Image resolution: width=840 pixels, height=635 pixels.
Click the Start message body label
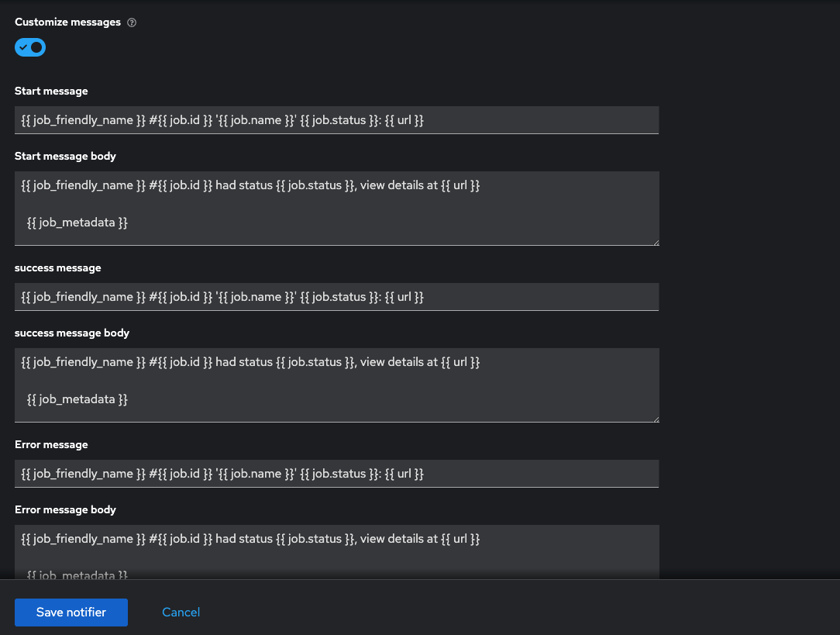(x=65, y=156)
